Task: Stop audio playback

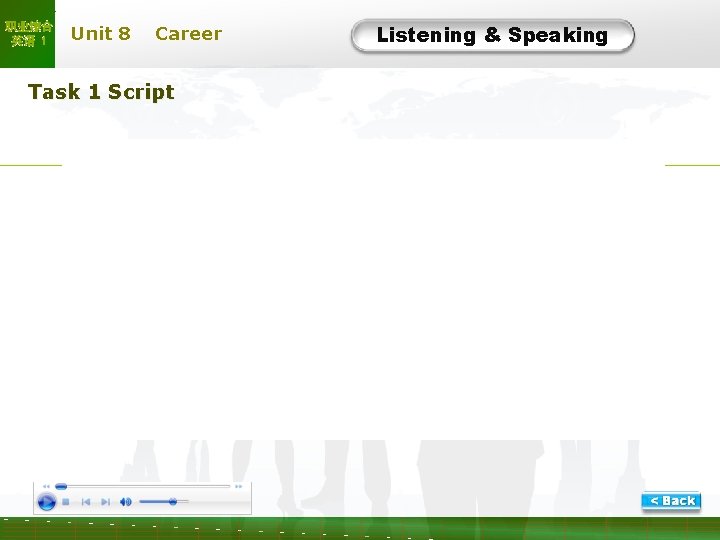Action: tap(66, 502)
